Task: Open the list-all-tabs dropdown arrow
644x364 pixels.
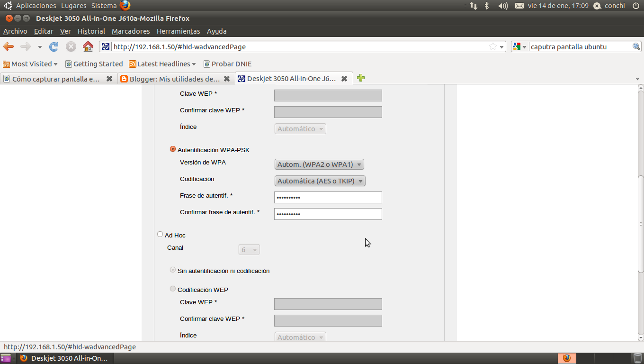Action: tap(637, 79)
